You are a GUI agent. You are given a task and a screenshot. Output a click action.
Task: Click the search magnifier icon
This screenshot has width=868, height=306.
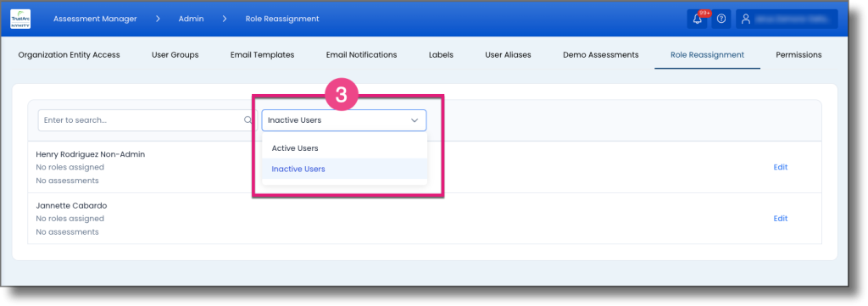point(248,120)
